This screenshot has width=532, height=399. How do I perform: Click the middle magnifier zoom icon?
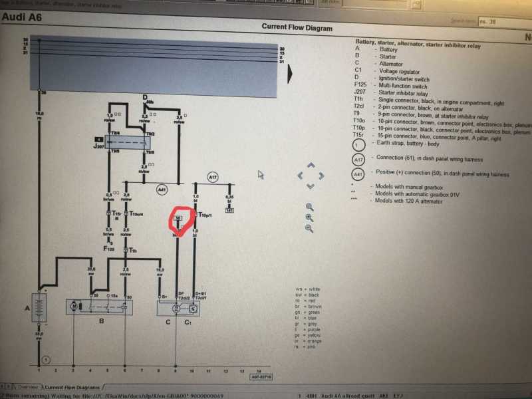[309, 217]
